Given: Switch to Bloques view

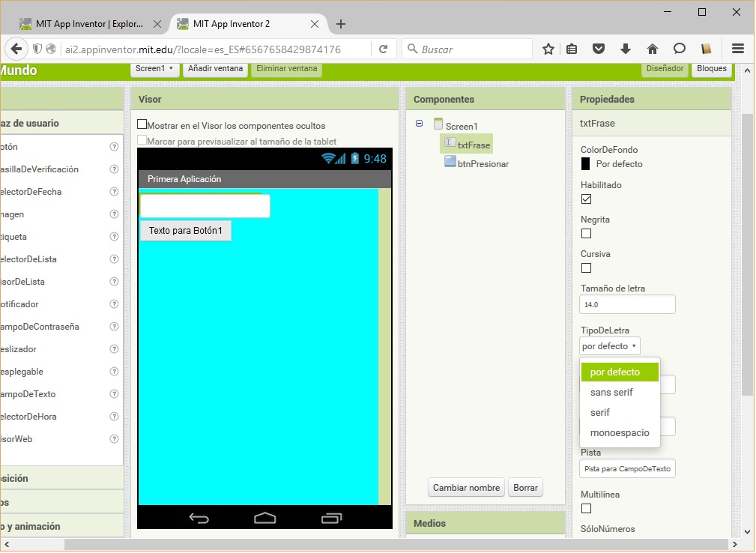Looking at the screenshot, I should click(711, 68).
